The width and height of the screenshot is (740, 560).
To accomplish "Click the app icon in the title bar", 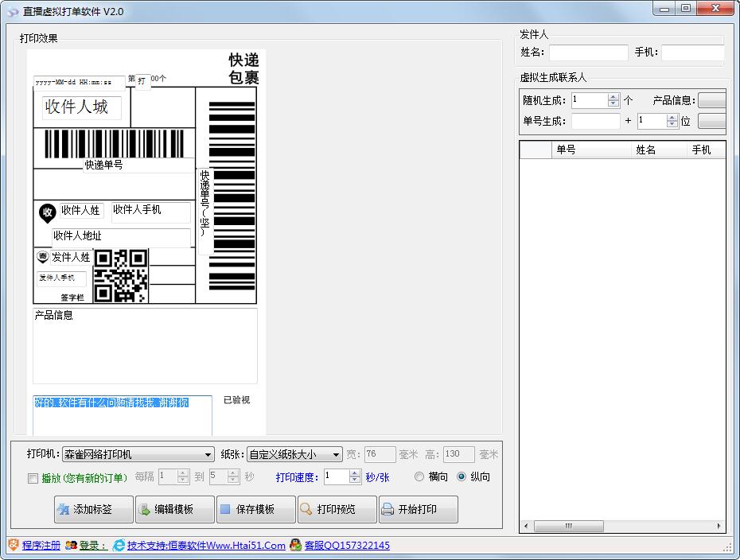I will coord(12,11).
